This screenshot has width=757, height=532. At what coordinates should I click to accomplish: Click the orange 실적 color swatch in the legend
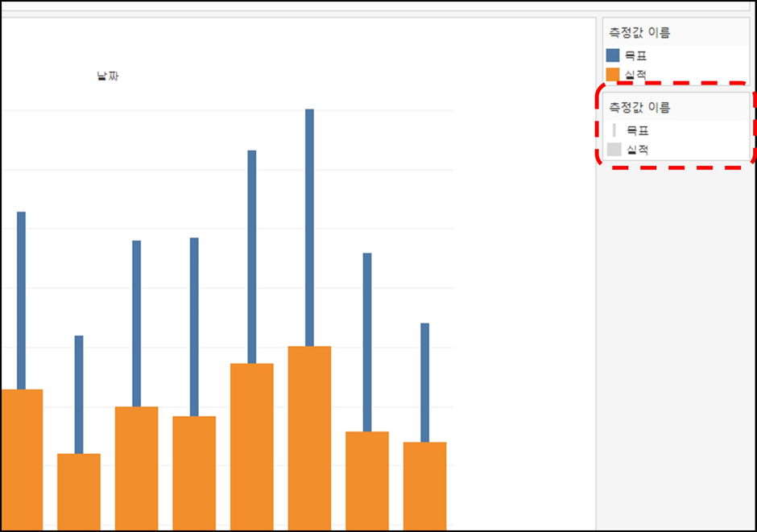click(x=613, y=74)
